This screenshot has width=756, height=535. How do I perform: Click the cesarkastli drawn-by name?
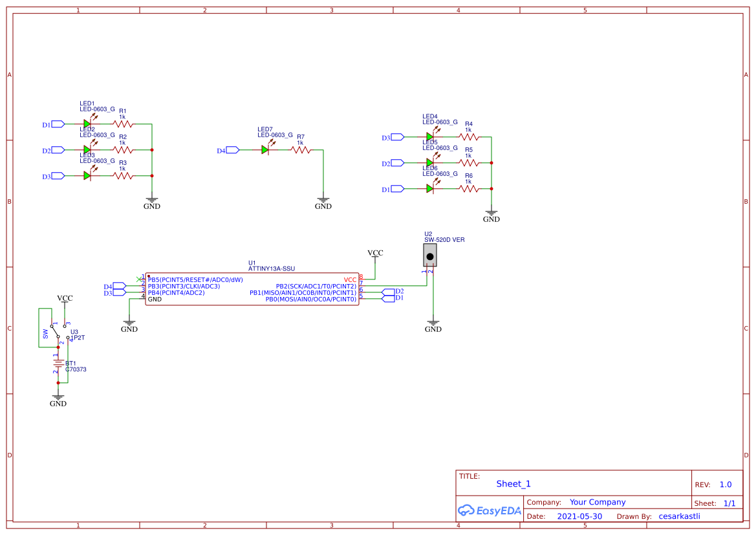pyautogui.click(x=679, y=516)
